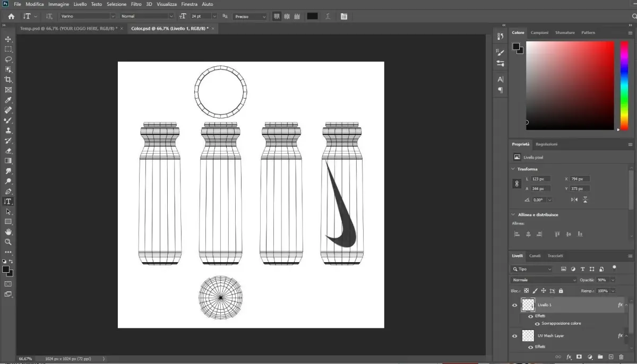The image size is (637, 364).
Task: Open the Opacità 90% dropdown arrow
Action: (x=613, y=280)
